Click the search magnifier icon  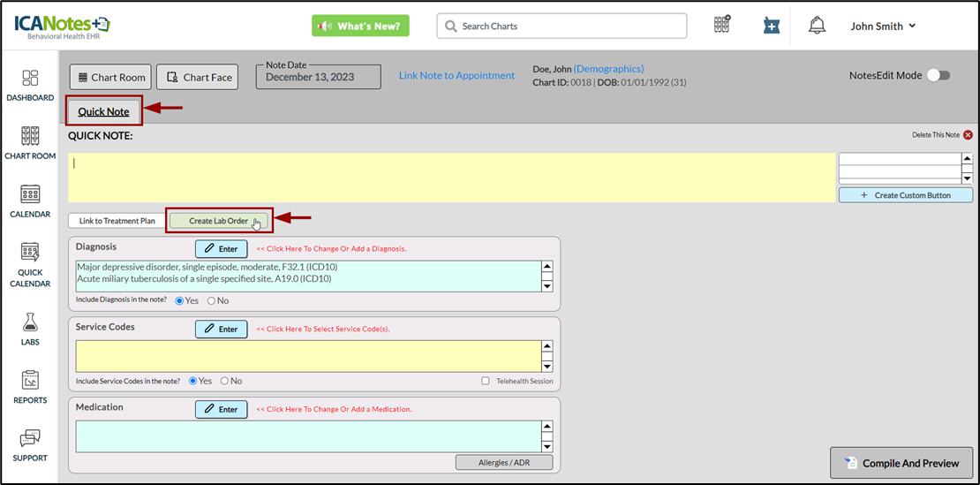tap(450, 27)
